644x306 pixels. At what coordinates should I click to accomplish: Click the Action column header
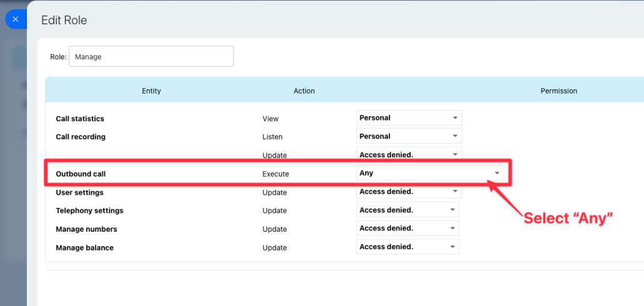point(304,91)
